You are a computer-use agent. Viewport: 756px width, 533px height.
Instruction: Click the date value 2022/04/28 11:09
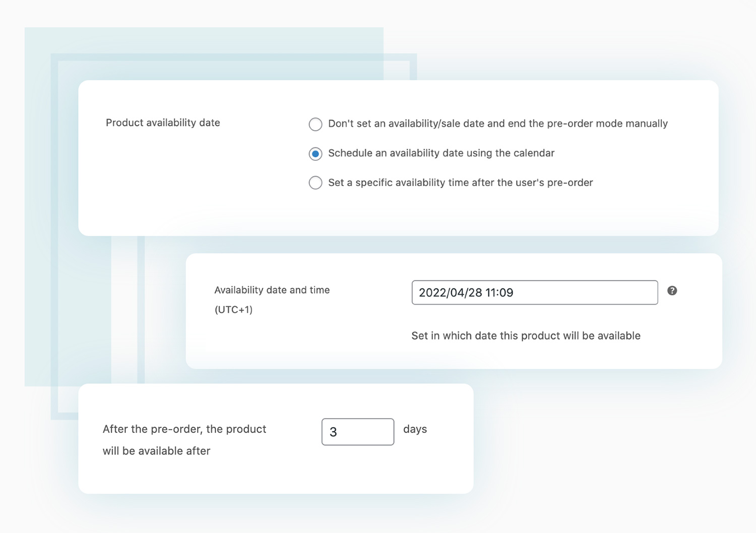click(x=466, y=292)
